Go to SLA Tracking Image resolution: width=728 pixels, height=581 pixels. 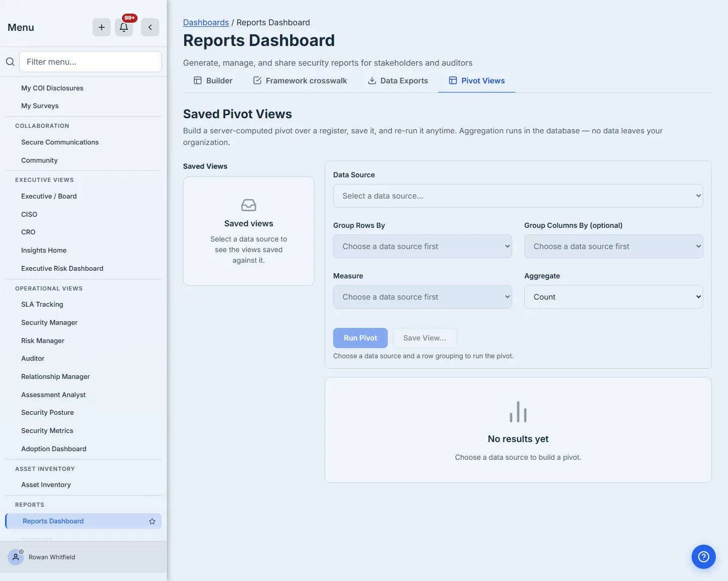click(42, 304)
